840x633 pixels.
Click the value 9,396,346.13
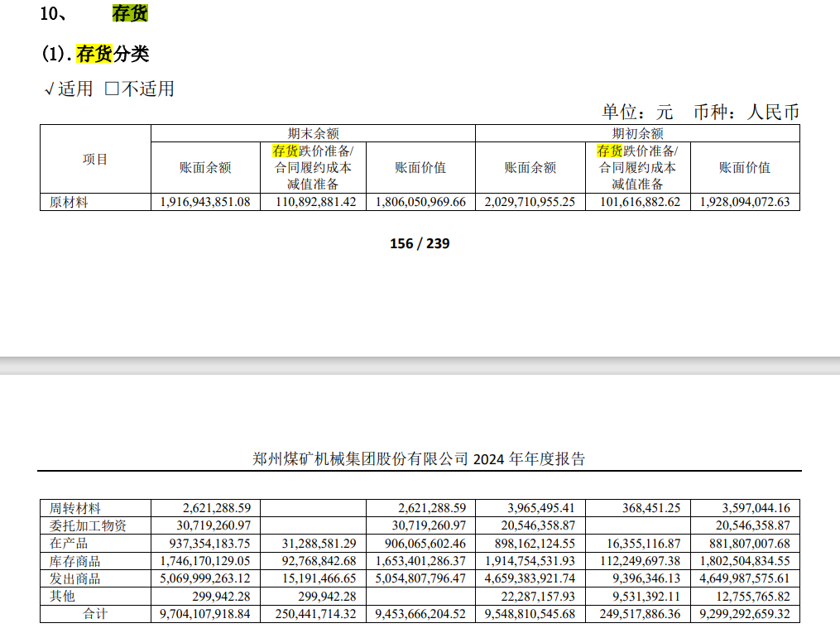pyautogui.click(x=646, y=578)
